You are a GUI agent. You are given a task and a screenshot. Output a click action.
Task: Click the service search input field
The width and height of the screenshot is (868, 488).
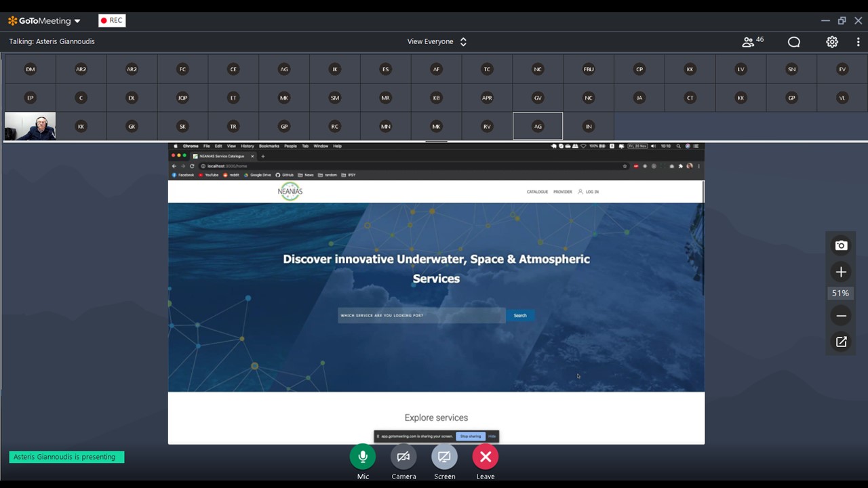(x=421, y=315)
